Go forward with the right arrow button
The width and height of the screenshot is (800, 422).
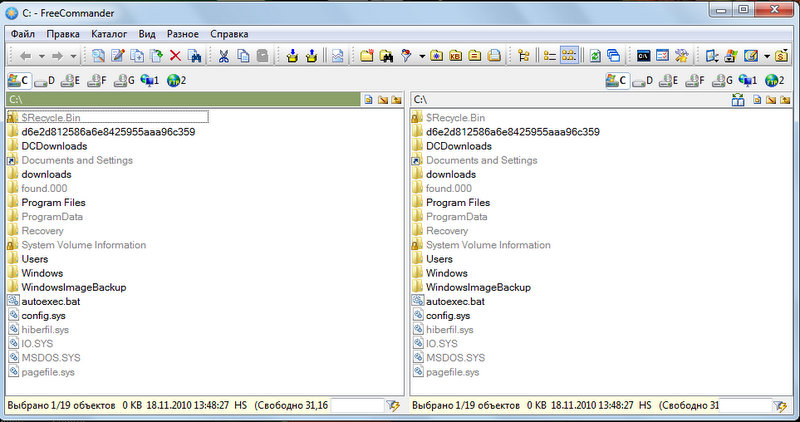pyautogui.click(x=57, y=56)
